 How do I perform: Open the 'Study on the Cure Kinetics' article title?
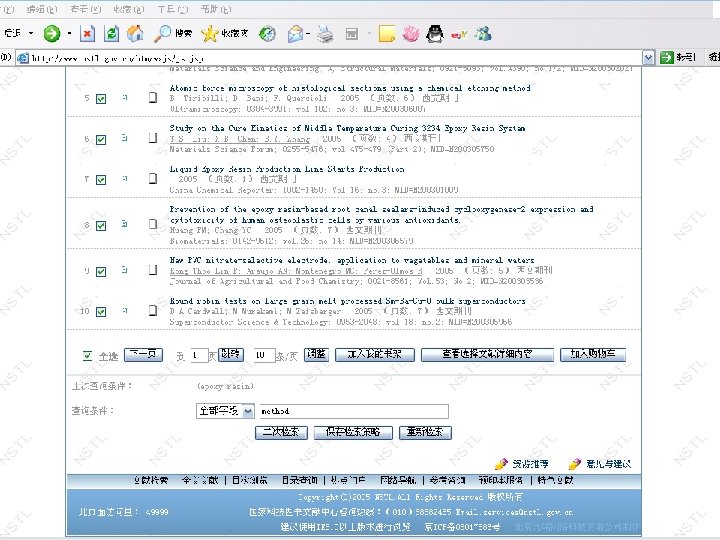tap(347, 128)
